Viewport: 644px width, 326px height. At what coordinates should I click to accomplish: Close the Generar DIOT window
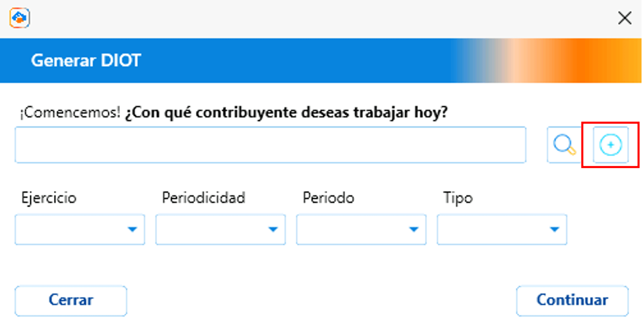tap(624, 18)
